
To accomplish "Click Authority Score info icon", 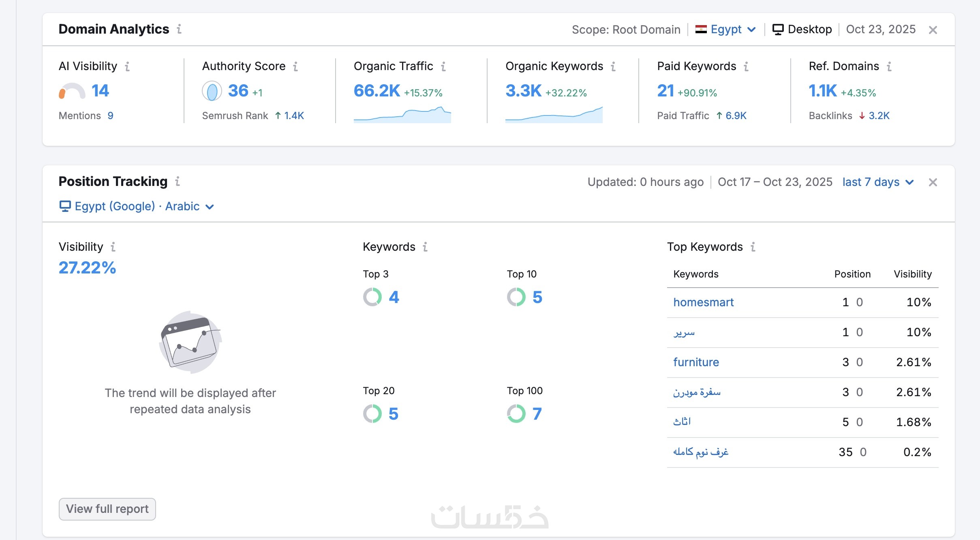I will point(295,66).
